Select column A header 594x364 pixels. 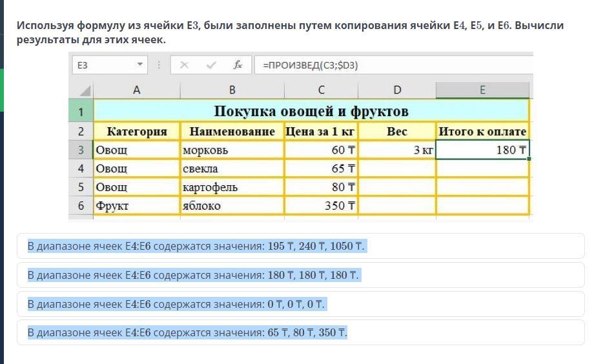pos(137,90)
